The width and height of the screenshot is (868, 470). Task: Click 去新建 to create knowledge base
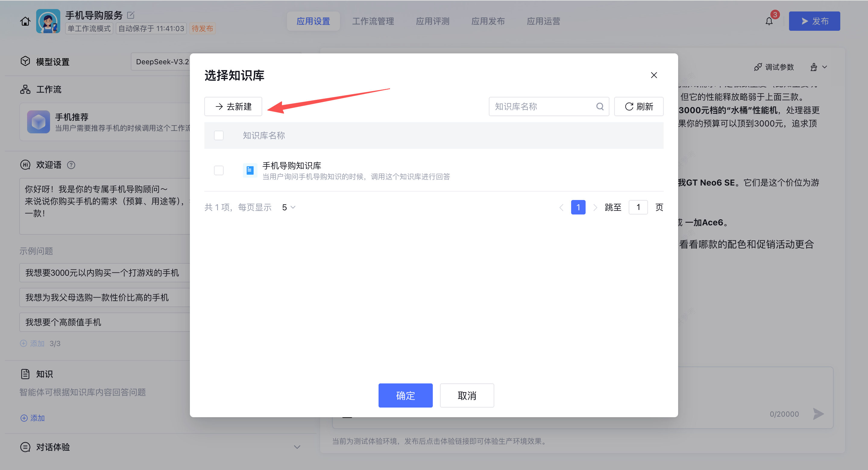(233, 106)
